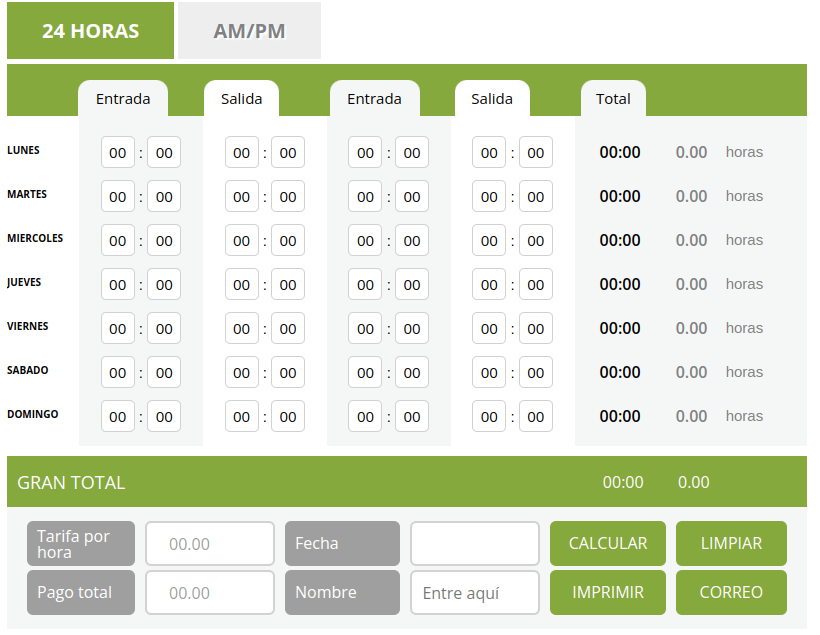
Task: Switch to the AM/PM tab
Action: pyautogui.click(x=248, y=30)
